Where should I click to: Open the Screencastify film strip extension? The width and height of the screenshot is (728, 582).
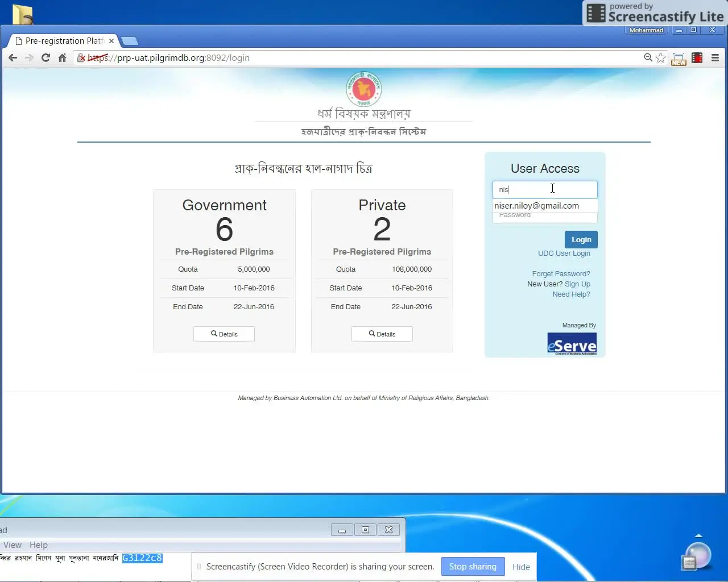click(697, 57)
